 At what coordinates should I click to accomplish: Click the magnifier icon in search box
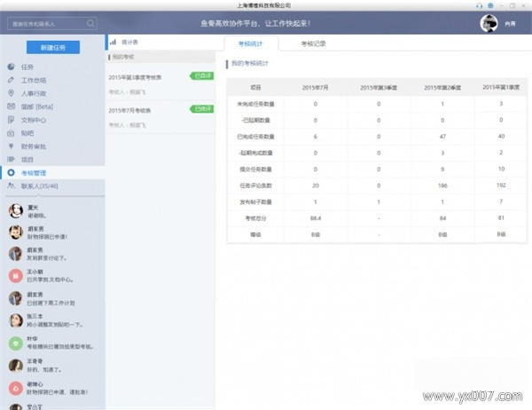(90, 23)
